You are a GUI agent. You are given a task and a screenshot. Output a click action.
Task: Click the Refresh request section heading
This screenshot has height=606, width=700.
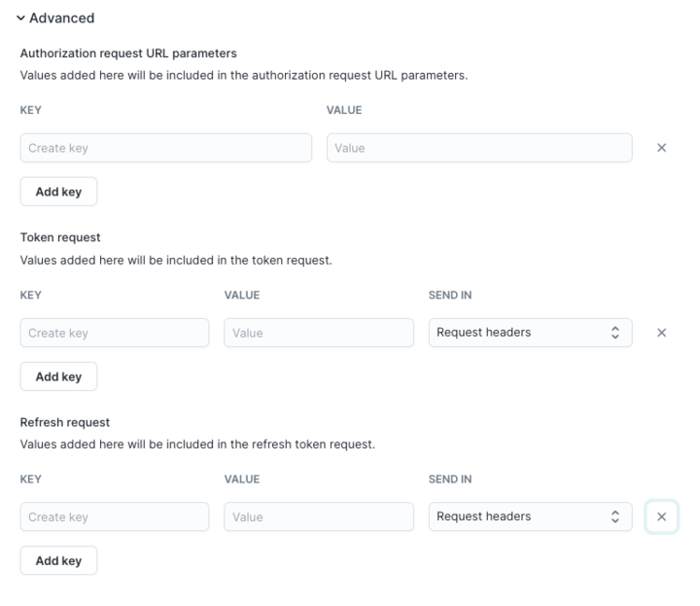coord(65,422)
